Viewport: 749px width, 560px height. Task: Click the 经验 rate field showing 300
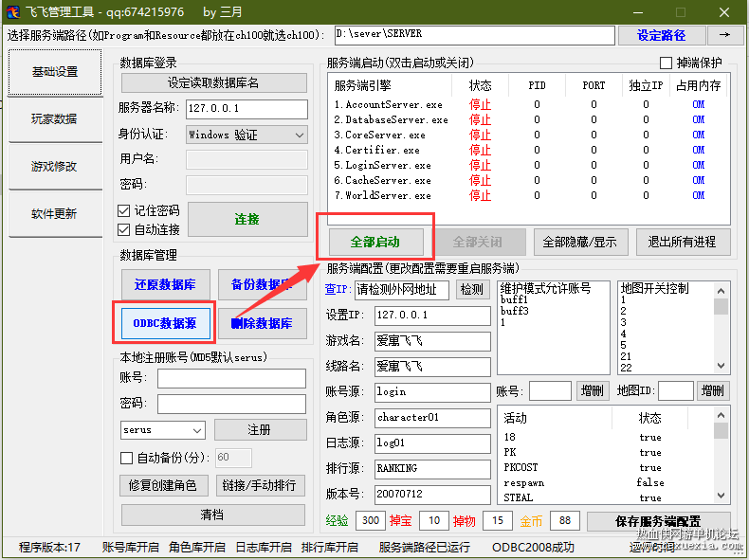[x=370, y=521]
